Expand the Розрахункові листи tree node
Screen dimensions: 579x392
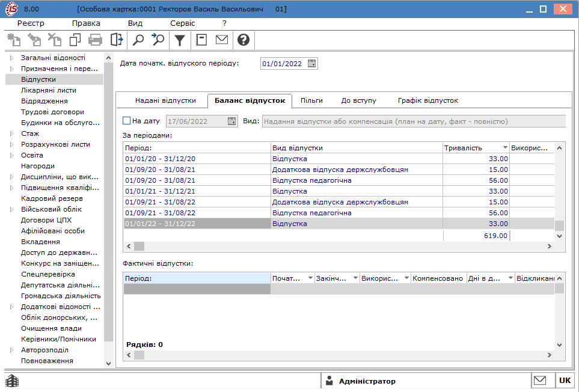coord(12,144)
